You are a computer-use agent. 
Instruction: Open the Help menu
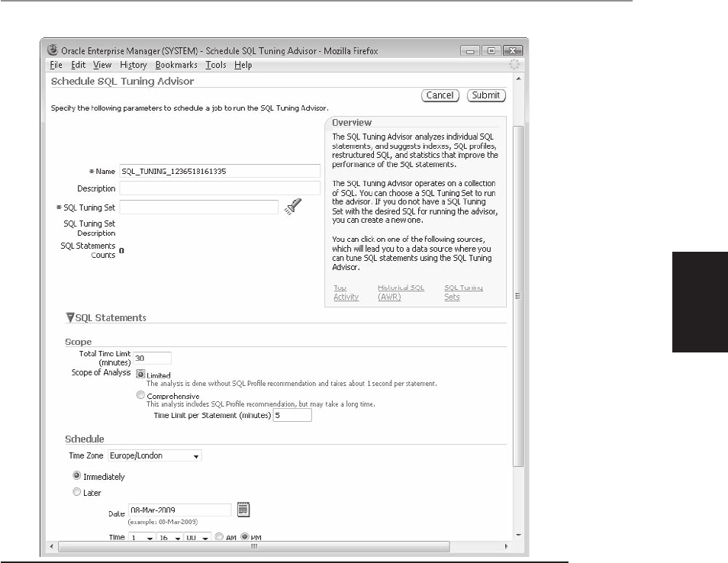click(x=243, y=65)
